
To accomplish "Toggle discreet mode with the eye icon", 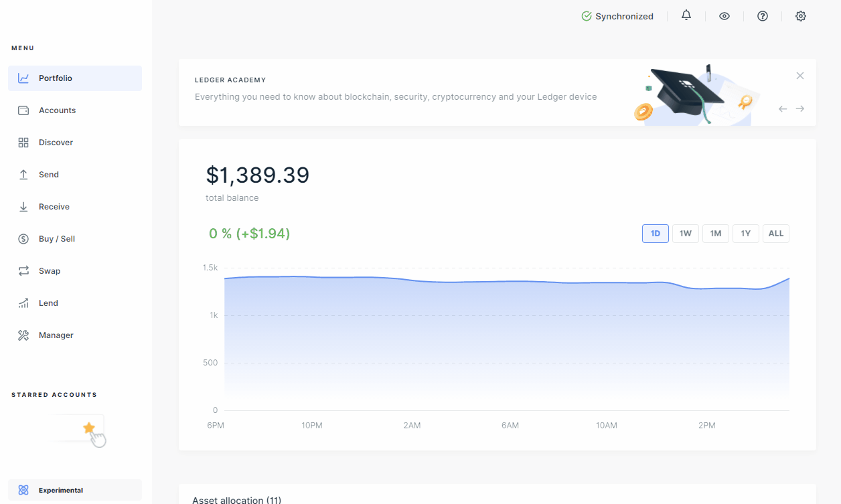I will [724, 15].
